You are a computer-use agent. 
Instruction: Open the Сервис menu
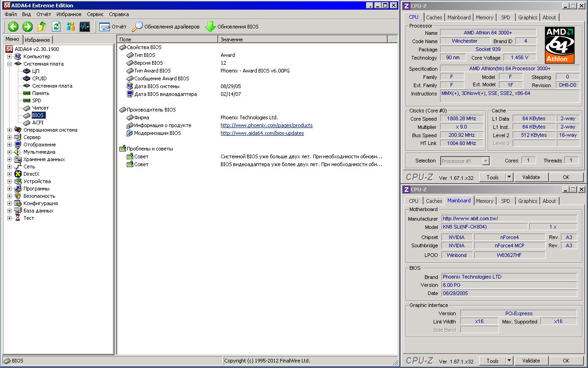pyautogui.click(x=95, y=14)
